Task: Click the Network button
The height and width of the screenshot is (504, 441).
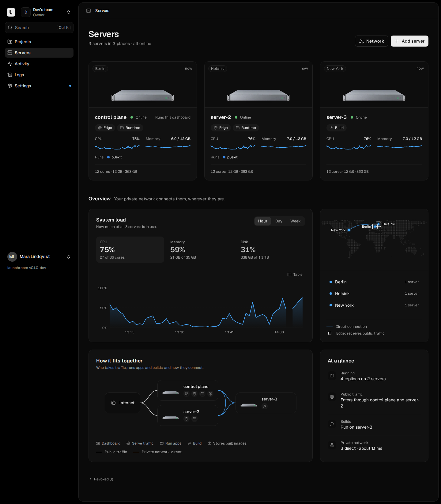Action: point(371,41)
